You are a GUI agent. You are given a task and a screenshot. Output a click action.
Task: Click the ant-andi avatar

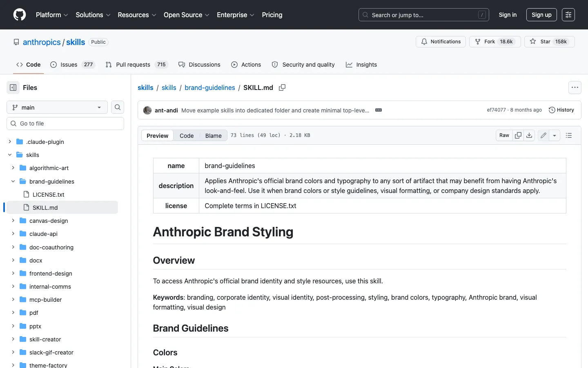point(147,110)
